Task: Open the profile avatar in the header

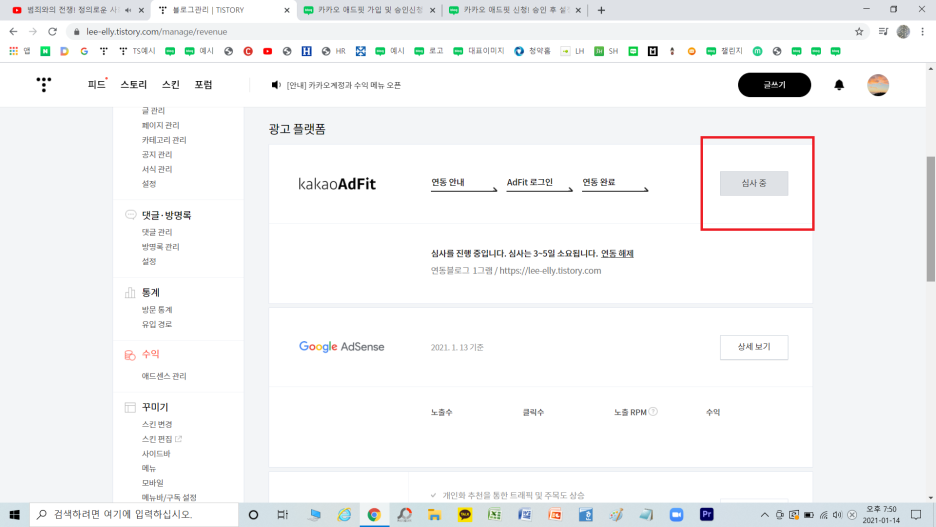Action: 878,85
